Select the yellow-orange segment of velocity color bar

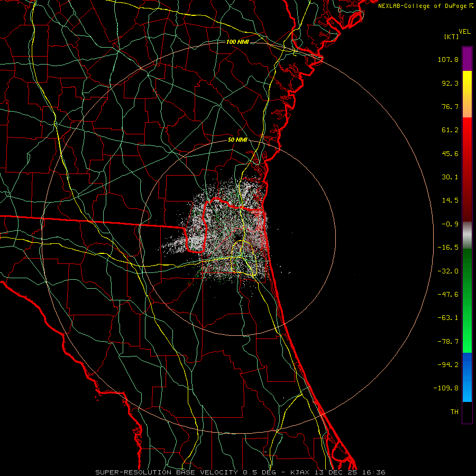467,94
